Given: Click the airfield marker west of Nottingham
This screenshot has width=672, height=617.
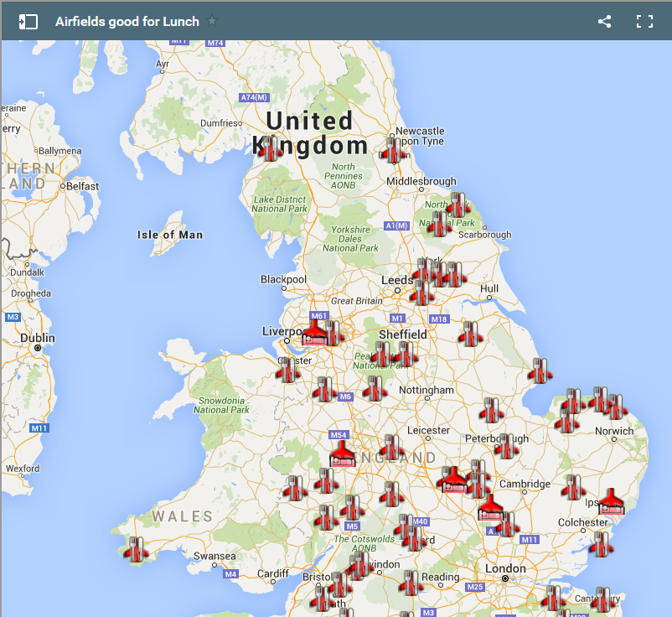Looking at the screenshot, I should point(375,388).
